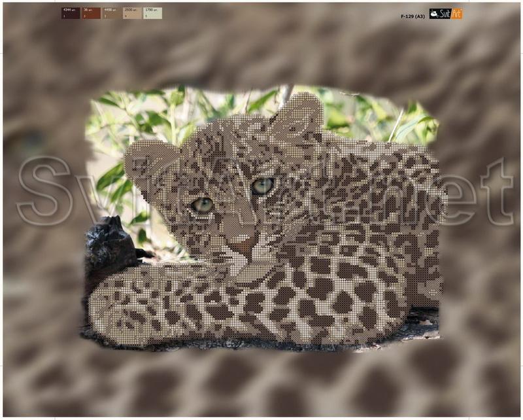Click the SvitArt logo
This screenshot has width=523, height=420.
pyautogui.click(x=445, y=14)
